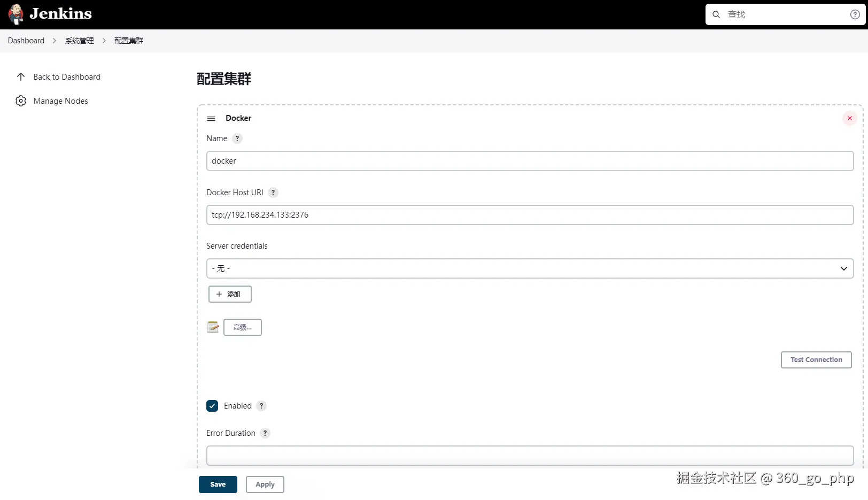
Task: Click the Jenkins butler logo icon
Action: pyautogui.click(x=16, y=14)
